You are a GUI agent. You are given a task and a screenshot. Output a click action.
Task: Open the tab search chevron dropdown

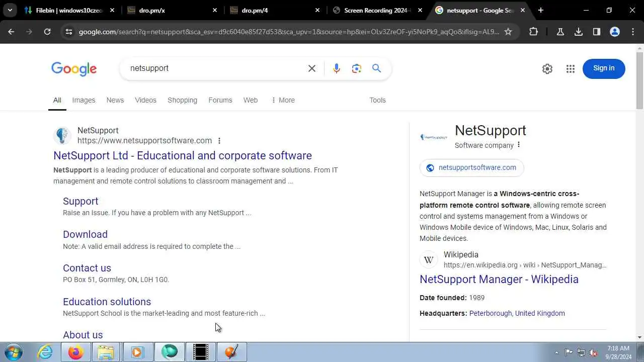click(10, 10)
